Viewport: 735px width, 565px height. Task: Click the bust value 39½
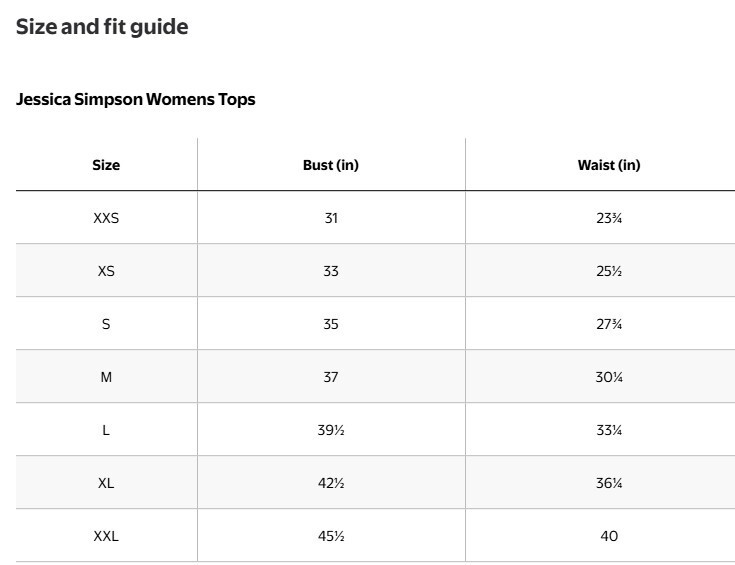[x=331, y=430]
